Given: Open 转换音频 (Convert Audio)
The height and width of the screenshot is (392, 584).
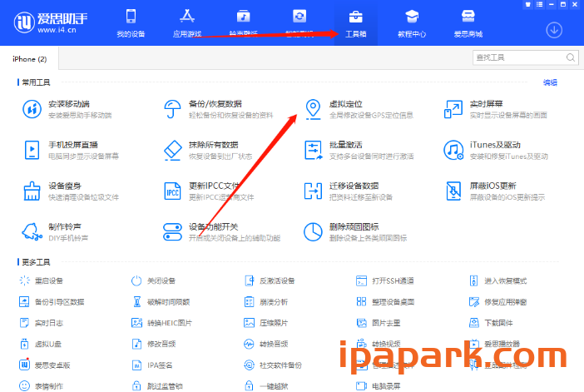Looking at the screenshot, I should coord(266,344).
